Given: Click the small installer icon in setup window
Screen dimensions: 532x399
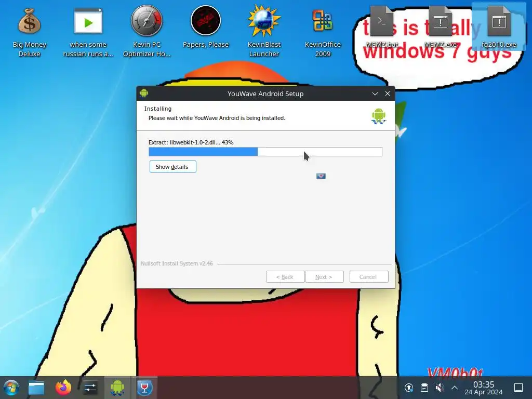Looking at the screenshot, I should (x=321, y=176).
